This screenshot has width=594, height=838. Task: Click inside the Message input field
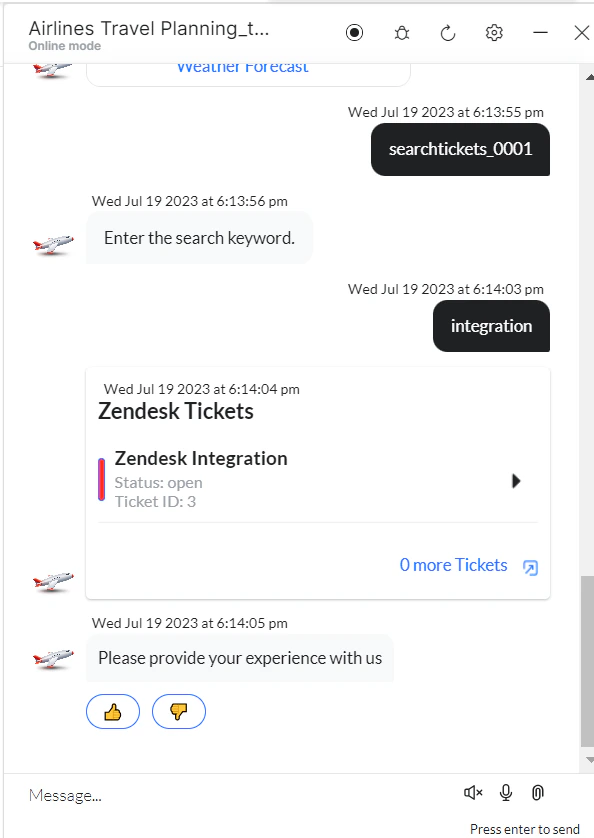(x=200, y=795)
